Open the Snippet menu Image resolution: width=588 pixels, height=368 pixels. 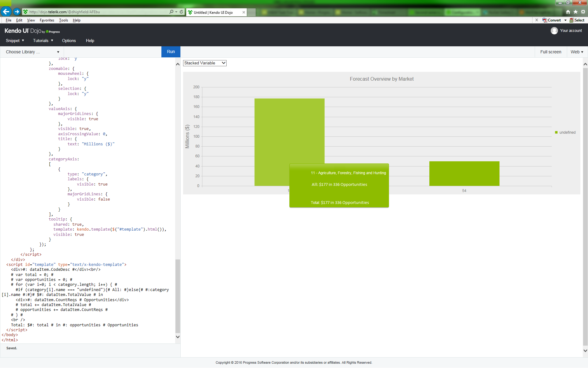pos(15,40)
